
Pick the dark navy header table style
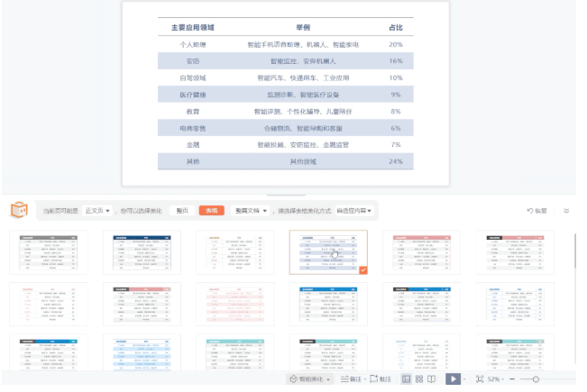142,252
